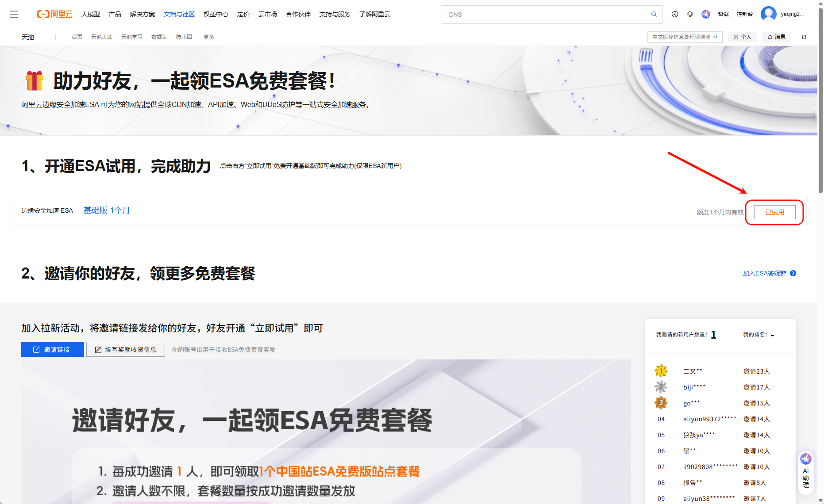Click the 额度1个月内有效 text
Viewport: 824px width, 504px height.
(720, 212)
